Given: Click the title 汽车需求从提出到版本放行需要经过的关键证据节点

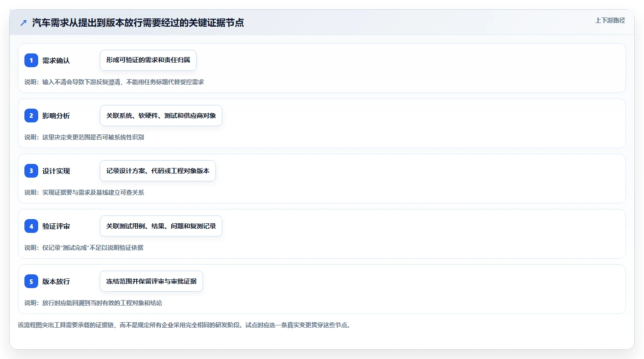Looking at the screenshot, I should (x=138, y=23).
